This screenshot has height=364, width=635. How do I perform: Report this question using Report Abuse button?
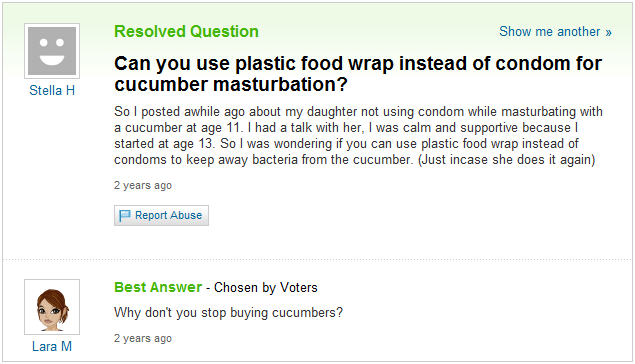[161, 215]
